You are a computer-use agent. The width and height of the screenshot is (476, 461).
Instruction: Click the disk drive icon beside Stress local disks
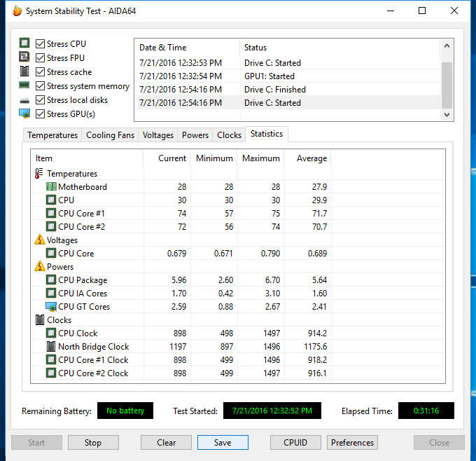pyautogui.click(x=24, y=101)
